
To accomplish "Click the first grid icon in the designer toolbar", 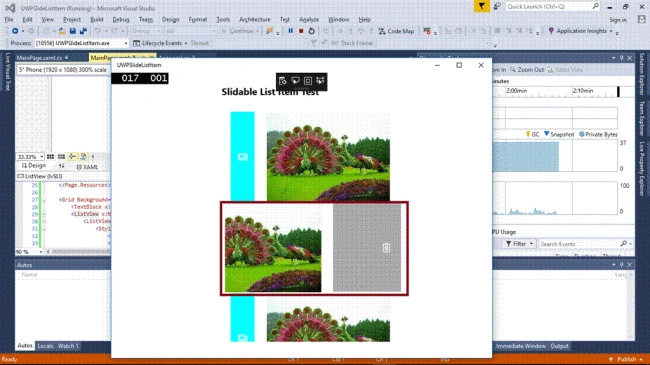I will click(51, 156).
